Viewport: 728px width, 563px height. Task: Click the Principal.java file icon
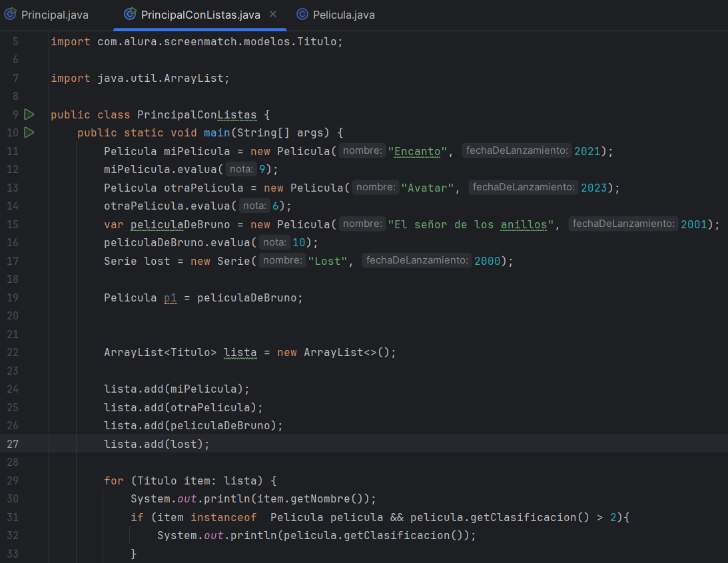(10, 15)
